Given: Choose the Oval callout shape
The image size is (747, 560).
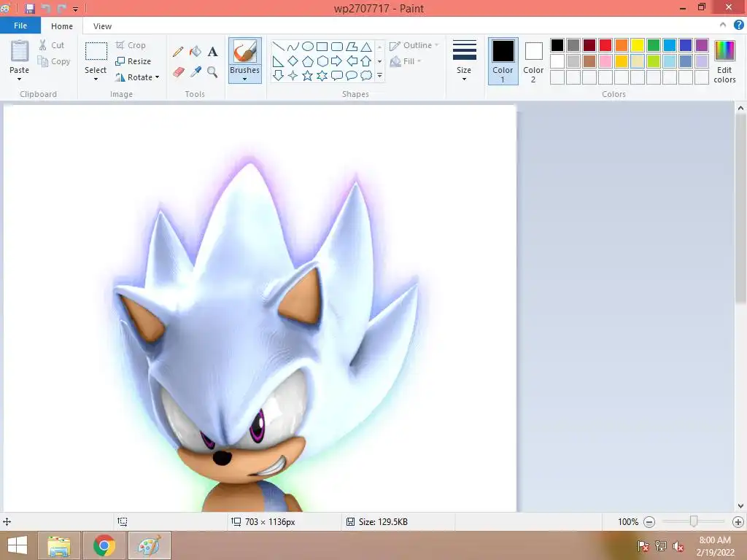Looking at the screenshot, I should click(352, 75).
